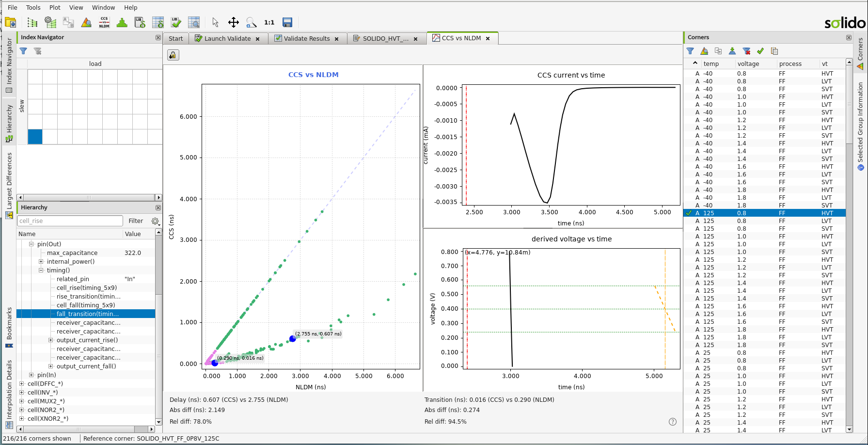Screen dimensions: 868x445
Task: Close the Hierarchy panel
Action: (x=158, y=207)
